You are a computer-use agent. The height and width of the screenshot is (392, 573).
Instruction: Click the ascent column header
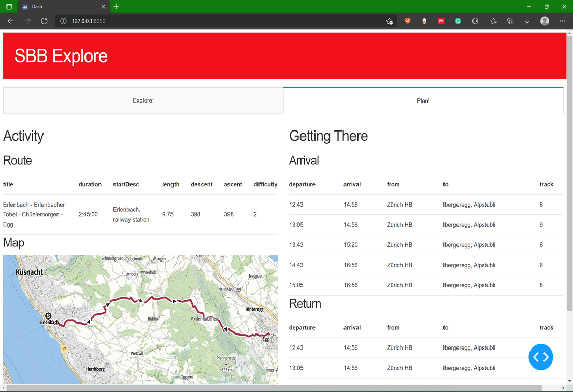pyautogui.click(x=233, y=184)
